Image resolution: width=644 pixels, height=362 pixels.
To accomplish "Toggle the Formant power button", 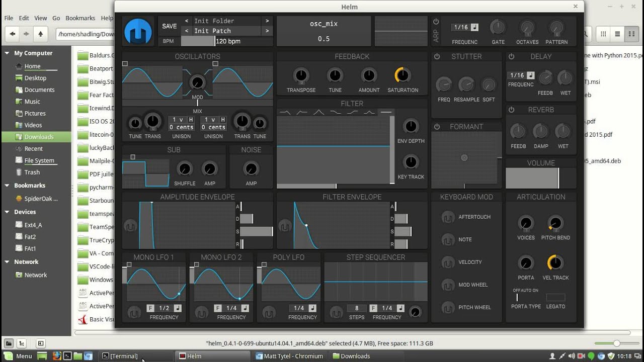I will pos(437,127).
